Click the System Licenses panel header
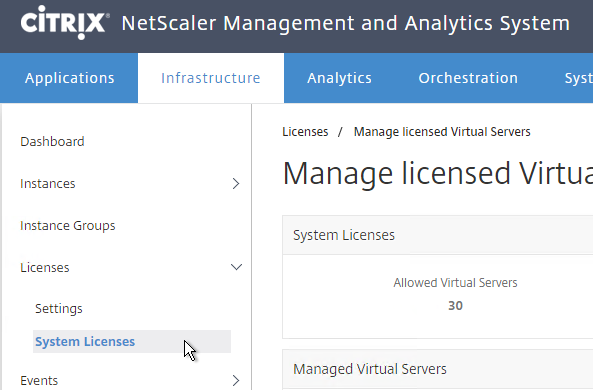This screenshot has height=390, width=593. [x=438, y=235]
